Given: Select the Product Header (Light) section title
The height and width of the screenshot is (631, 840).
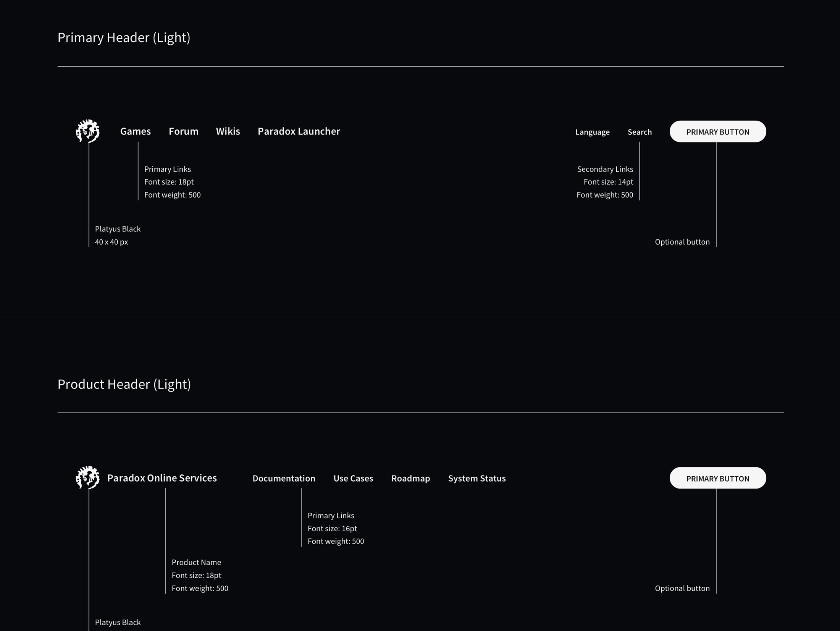Looking at the screenshot, I should pyautogui.click(x=124, y=384).
